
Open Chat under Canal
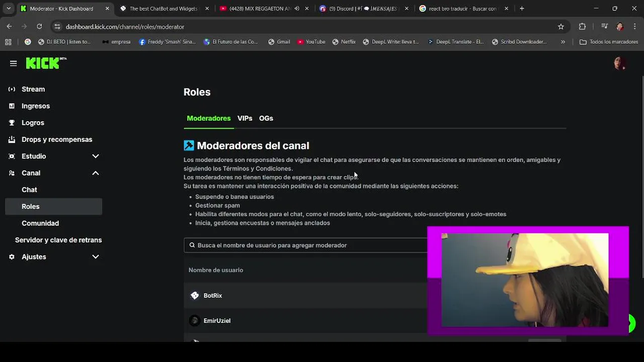pos(29,190)
